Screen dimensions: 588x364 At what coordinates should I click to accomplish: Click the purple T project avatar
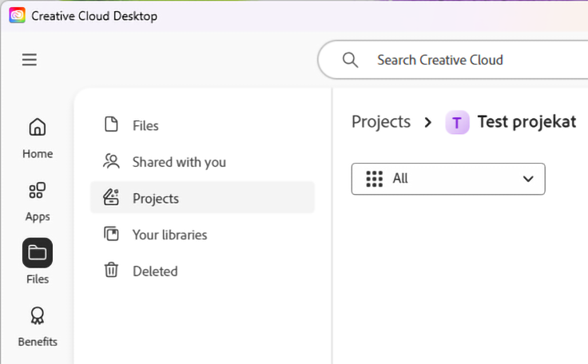[x=457, y=122]
